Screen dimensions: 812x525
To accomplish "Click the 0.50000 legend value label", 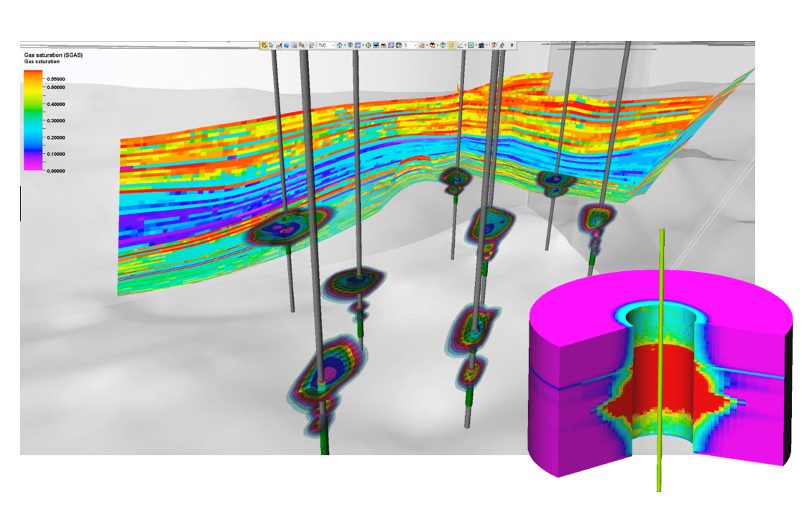I will tap(56, 87).
